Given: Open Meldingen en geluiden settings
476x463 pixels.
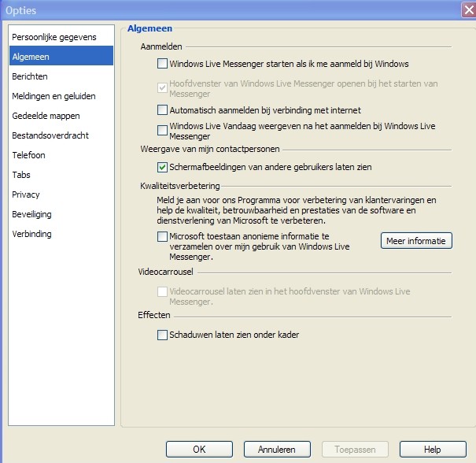Looking at the screenshot, I should point(61,96).
